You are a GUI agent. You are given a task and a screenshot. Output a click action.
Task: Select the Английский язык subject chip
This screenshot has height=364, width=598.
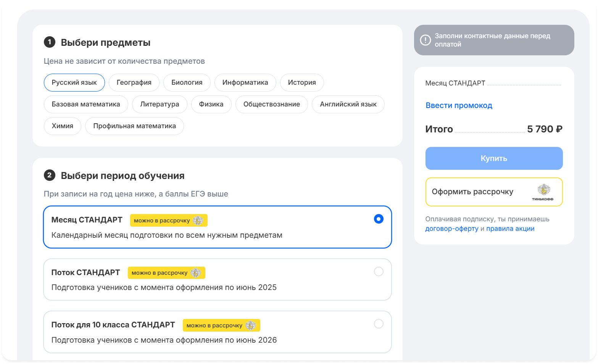point(348,104)
